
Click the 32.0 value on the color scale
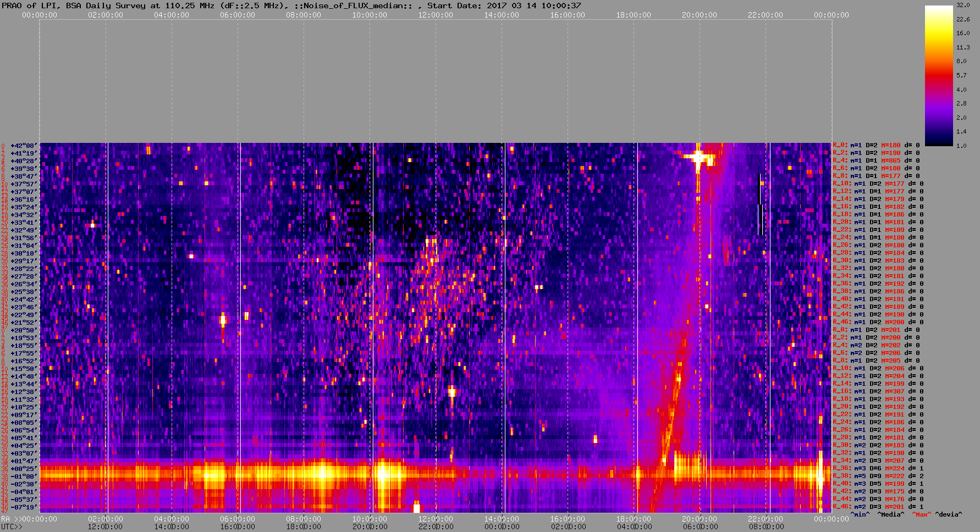click(963, 5)
